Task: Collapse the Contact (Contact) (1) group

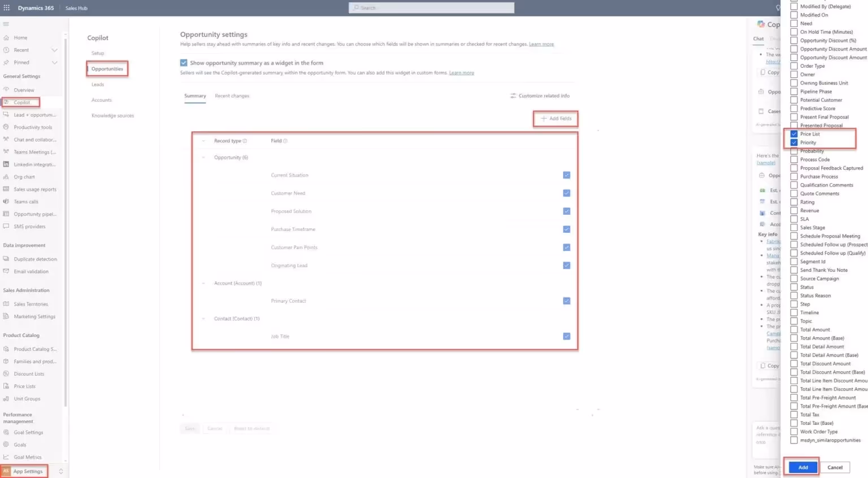Action: pyautogui.click(x=203, y=319)
